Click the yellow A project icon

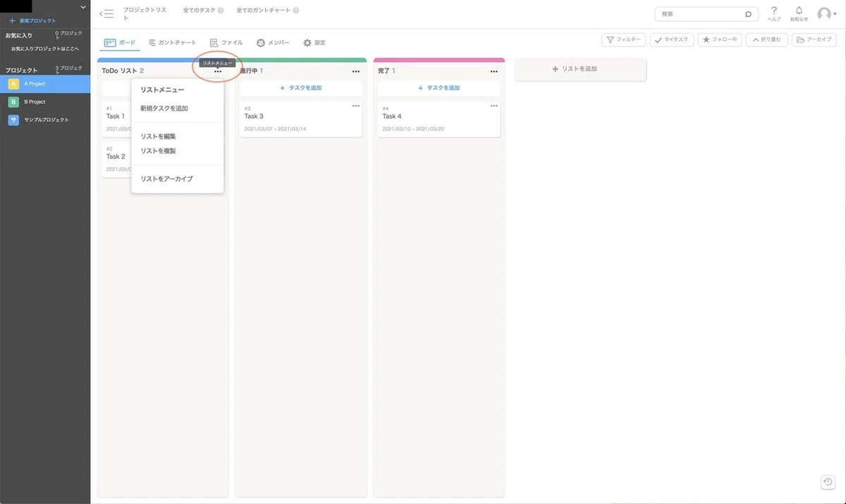coord(13,84)
